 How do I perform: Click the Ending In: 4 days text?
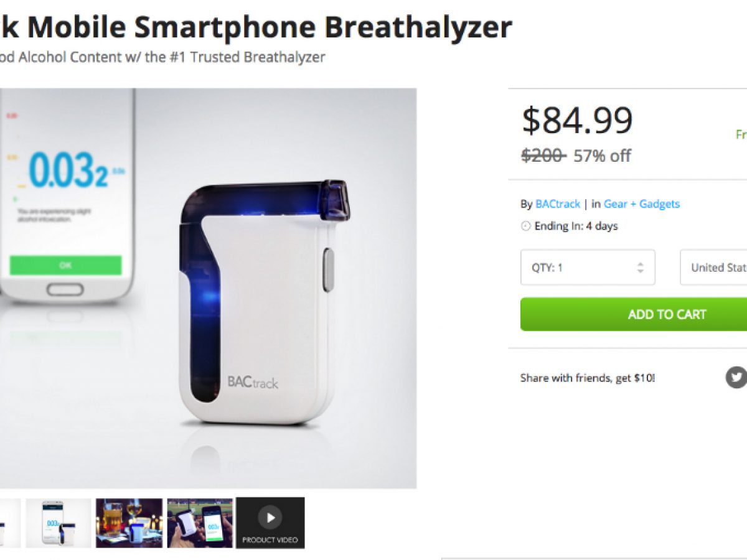(x=576, y=226)
